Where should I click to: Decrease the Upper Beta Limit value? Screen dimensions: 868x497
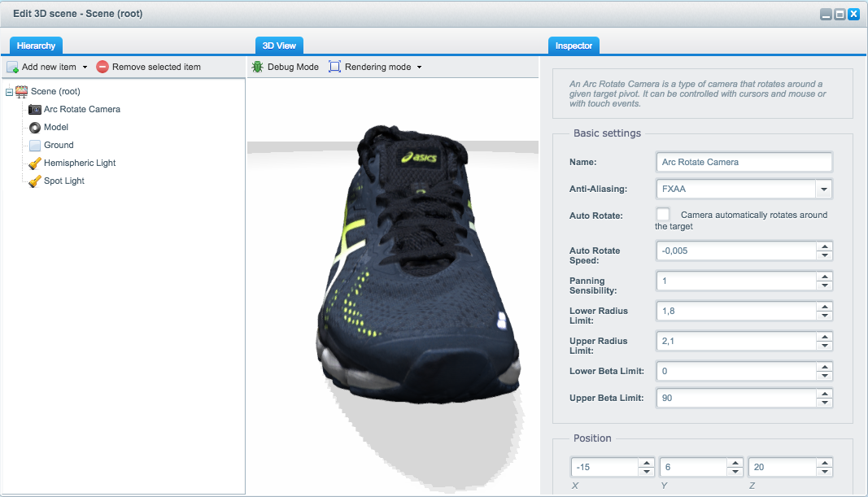825,403
